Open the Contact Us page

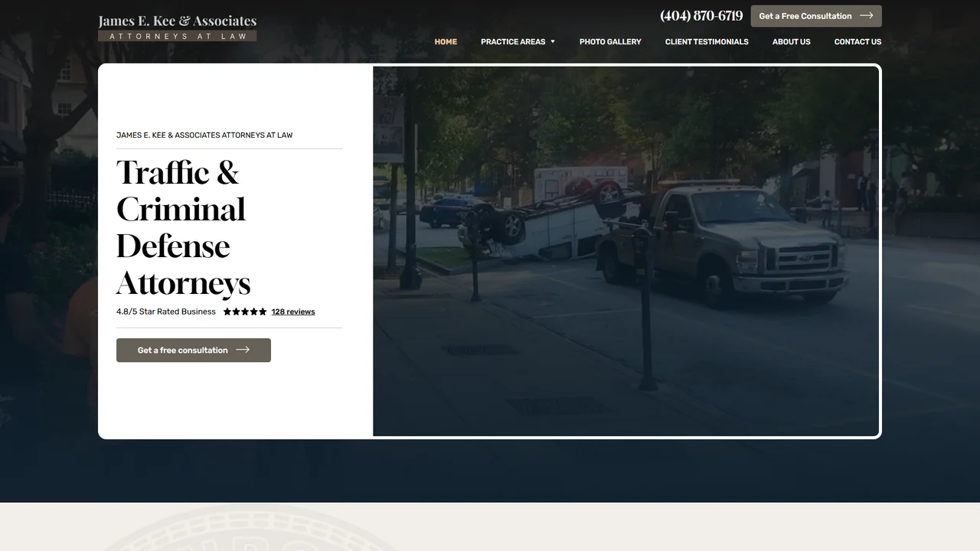(857, 41)
